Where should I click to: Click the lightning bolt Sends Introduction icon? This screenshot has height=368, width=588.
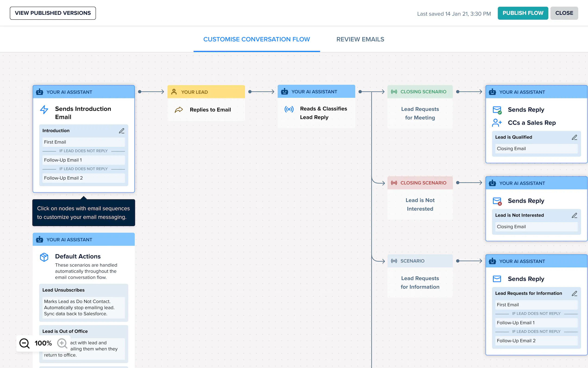tap(44, 110)
